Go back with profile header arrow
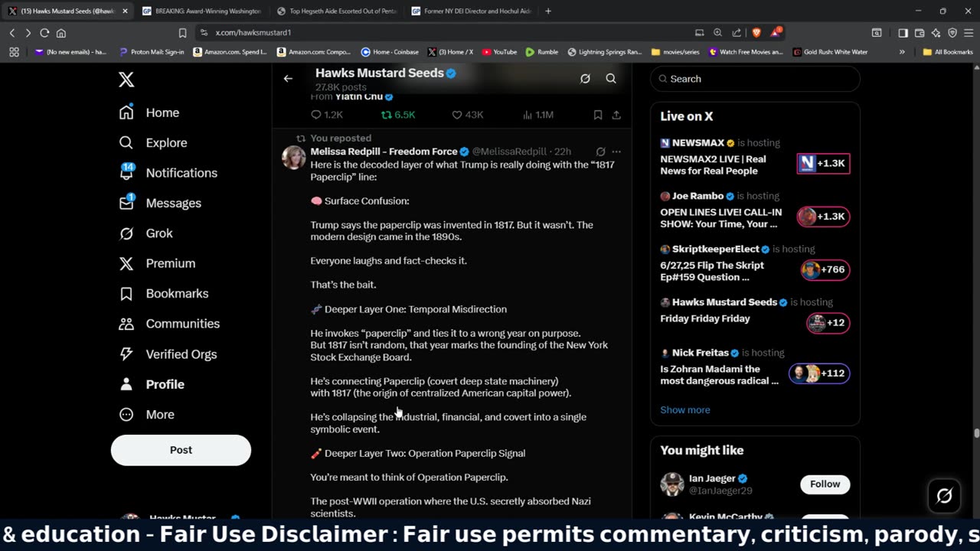 click(x=288, y=79)
